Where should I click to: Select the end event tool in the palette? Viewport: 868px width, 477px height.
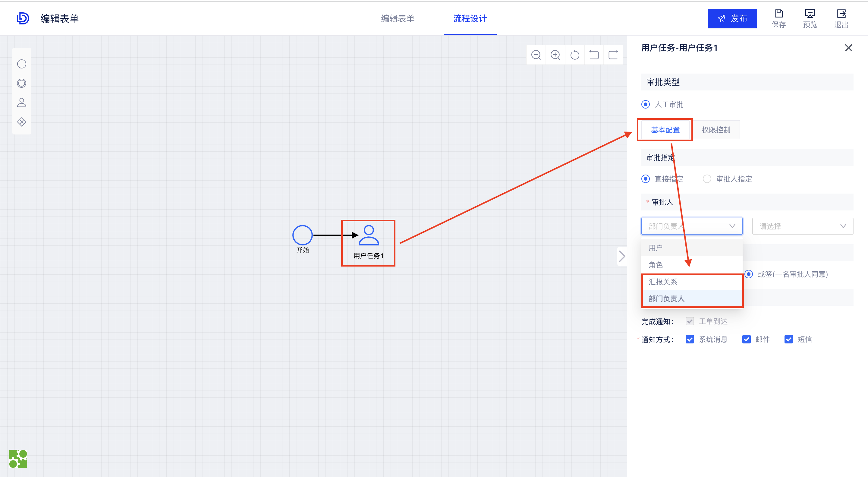[x=22, y=83]
